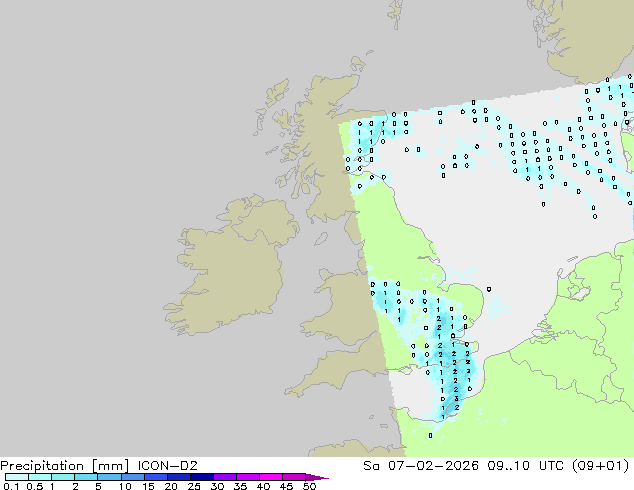Click the legend scale label "40"
The width and height of the screenshot is (634, 490).
pyautogui.click(x=263, y=486)
